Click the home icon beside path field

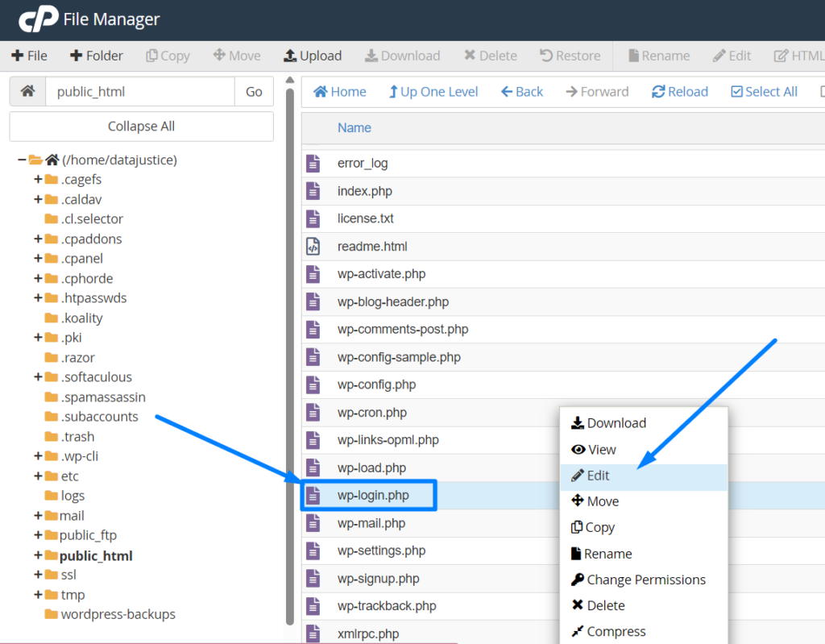[x=28, y=91]
